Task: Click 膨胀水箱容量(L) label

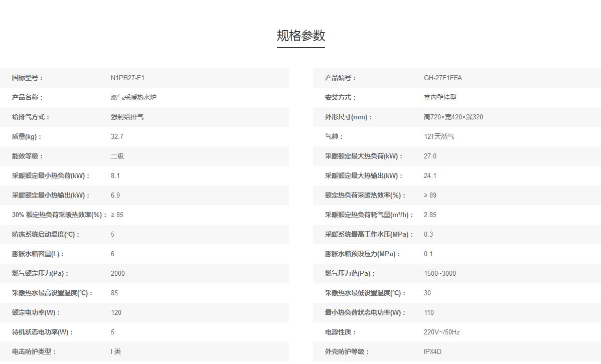Action: point(38,254)
